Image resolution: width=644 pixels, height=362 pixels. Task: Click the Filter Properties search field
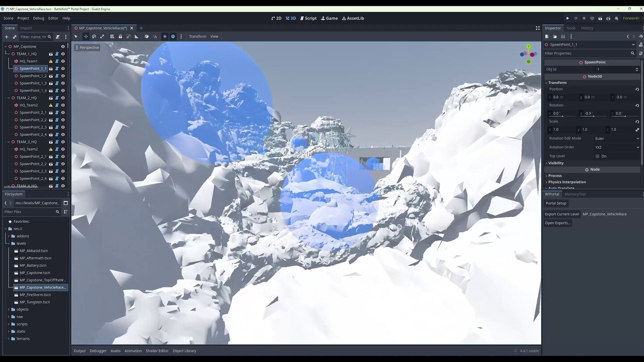point(586,53)
